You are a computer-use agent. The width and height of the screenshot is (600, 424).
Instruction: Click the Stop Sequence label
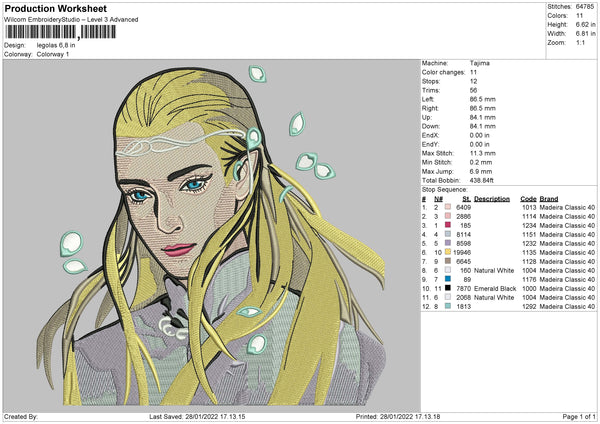[445, 188]
